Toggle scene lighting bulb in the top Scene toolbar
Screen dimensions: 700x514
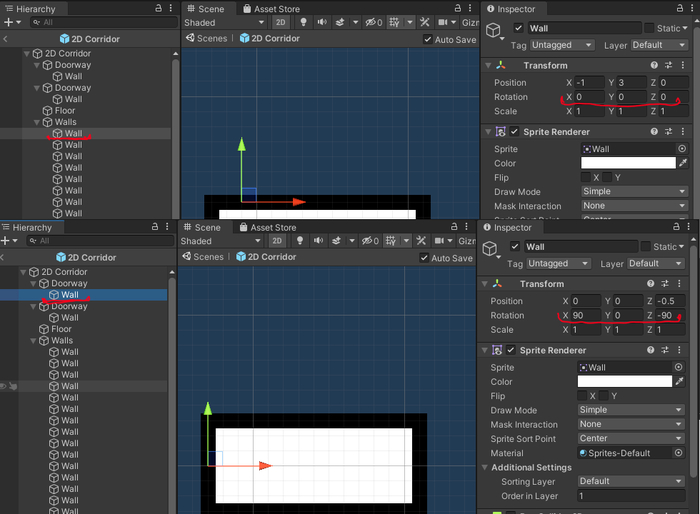pos(303,22)
